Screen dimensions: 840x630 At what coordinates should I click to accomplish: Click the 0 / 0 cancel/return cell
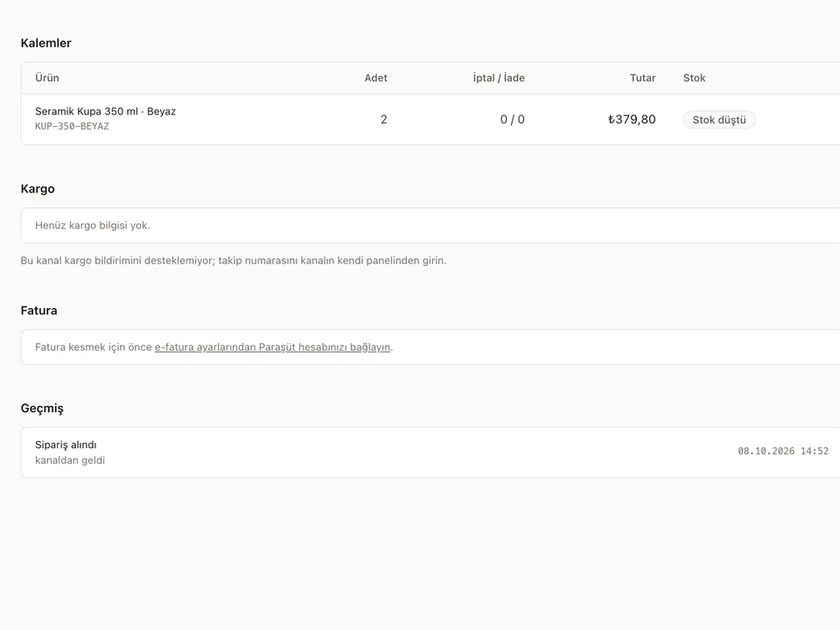512,120
